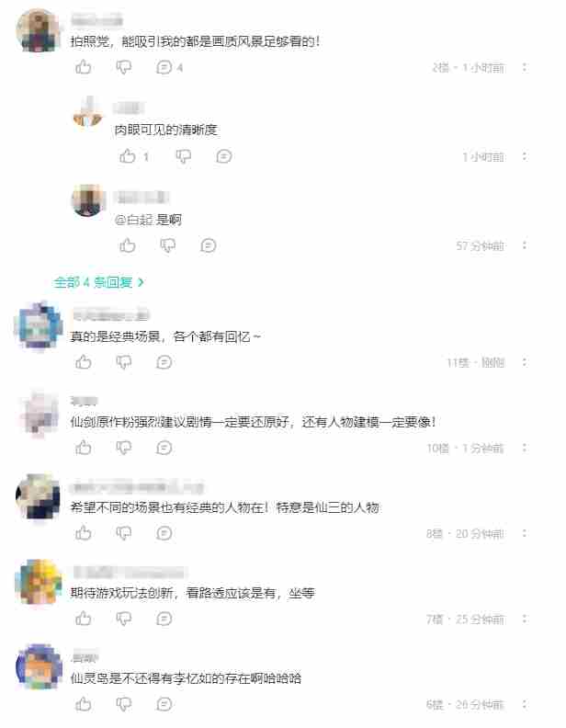The width and height of the screenshot is (566, 728).
Task: Open more options on the 57分钟前 reply
Action: 525,245
